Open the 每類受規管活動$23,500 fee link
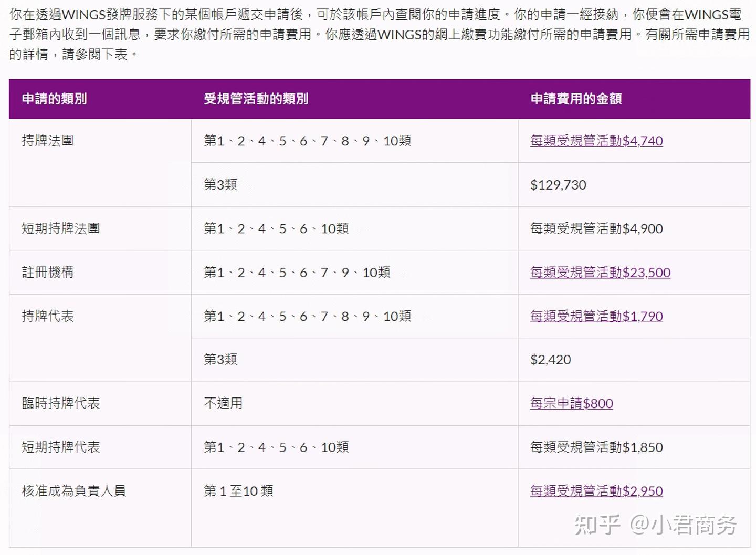The height and width of the screenshot is (555, 756). pyautogui.click(x=600, y=273)
